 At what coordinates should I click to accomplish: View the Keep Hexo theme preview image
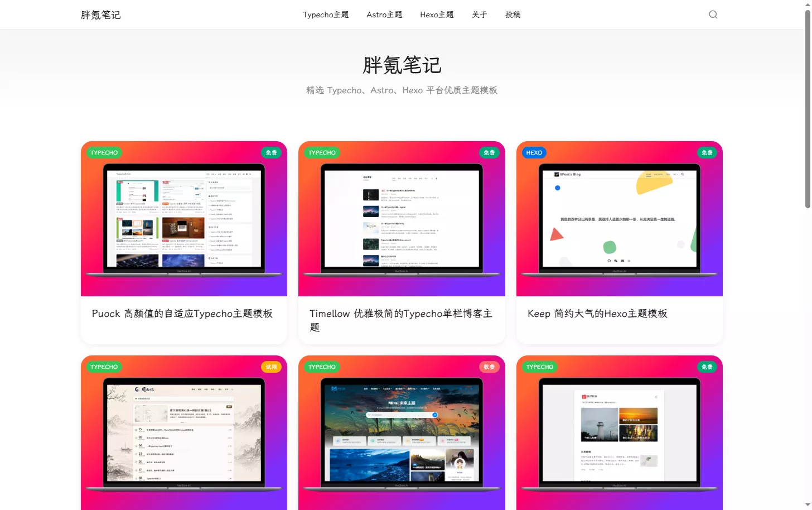620,219
